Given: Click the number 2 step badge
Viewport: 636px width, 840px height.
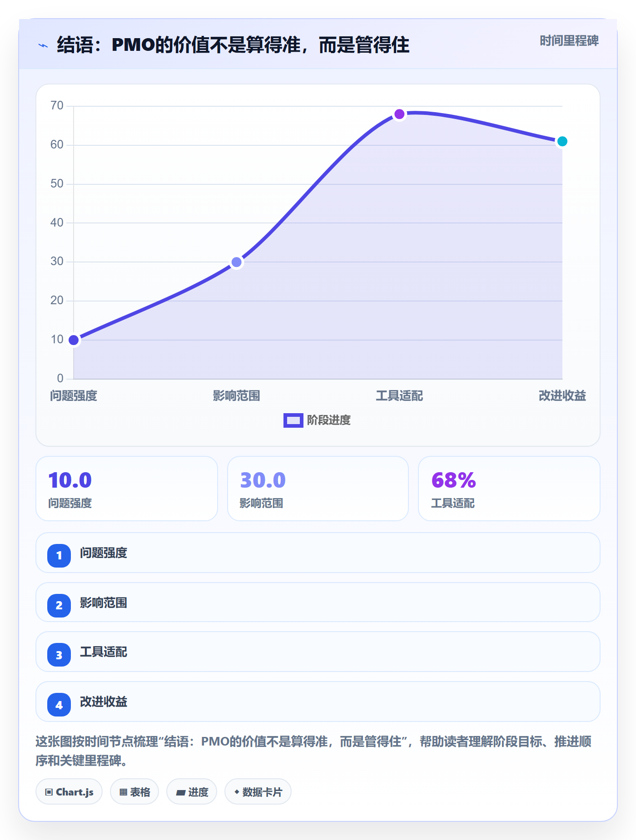Looking at the screenshot, I should point(59,605).
